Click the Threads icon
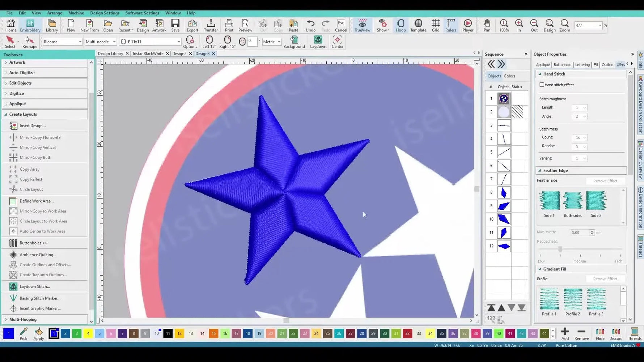Screen dimensions: 644x362 click(x=634, y=334)
